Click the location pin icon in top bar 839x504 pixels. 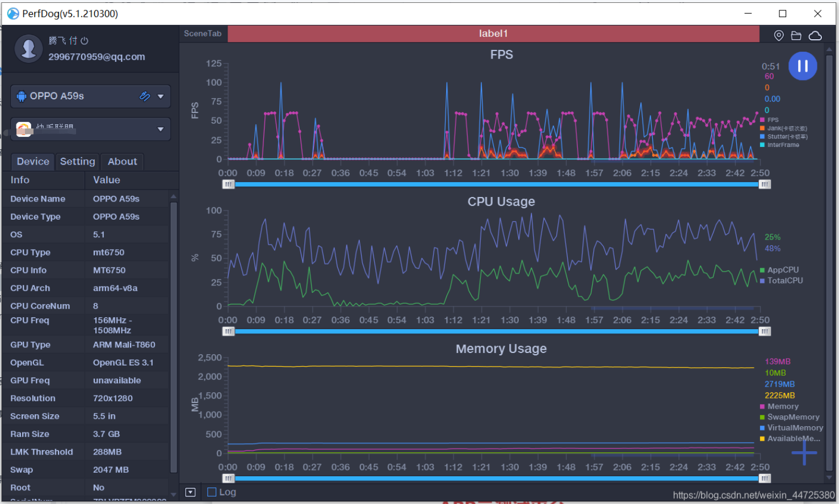(x=779, y=36)
